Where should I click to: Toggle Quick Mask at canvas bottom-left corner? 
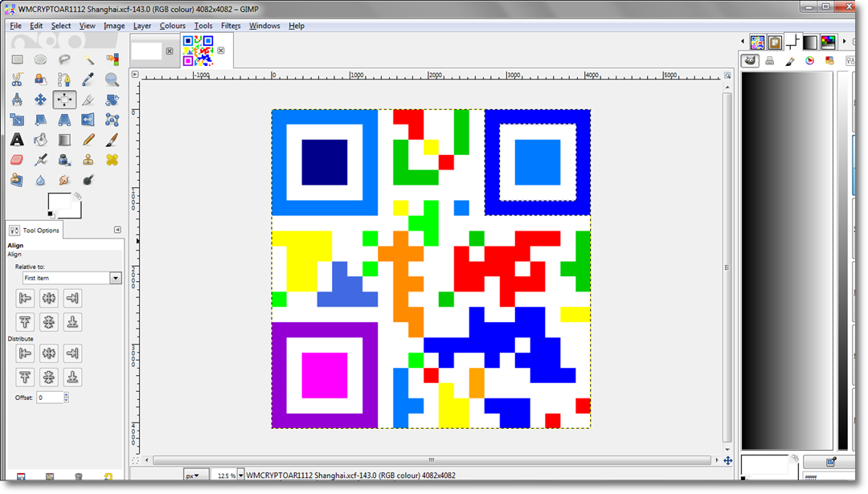click(135, 460)
